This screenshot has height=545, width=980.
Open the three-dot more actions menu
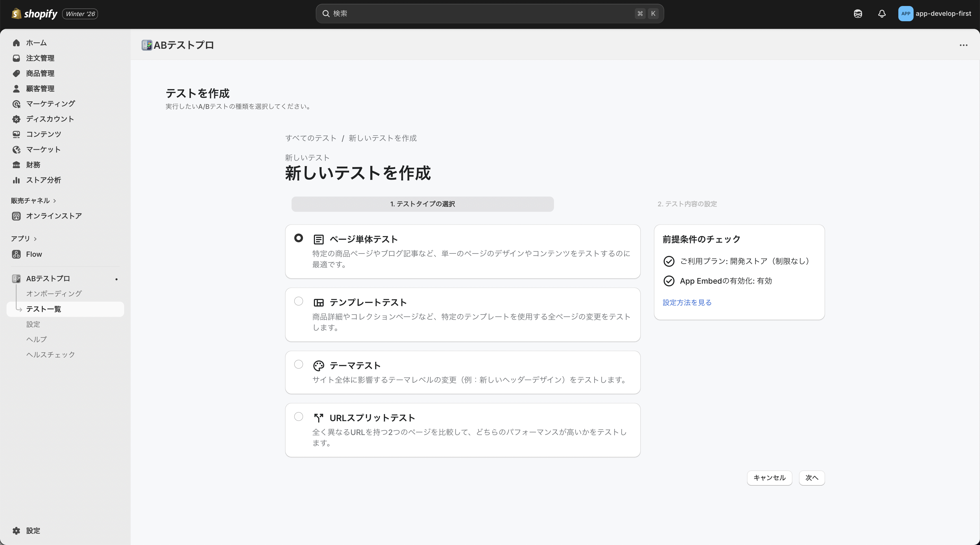963,45
